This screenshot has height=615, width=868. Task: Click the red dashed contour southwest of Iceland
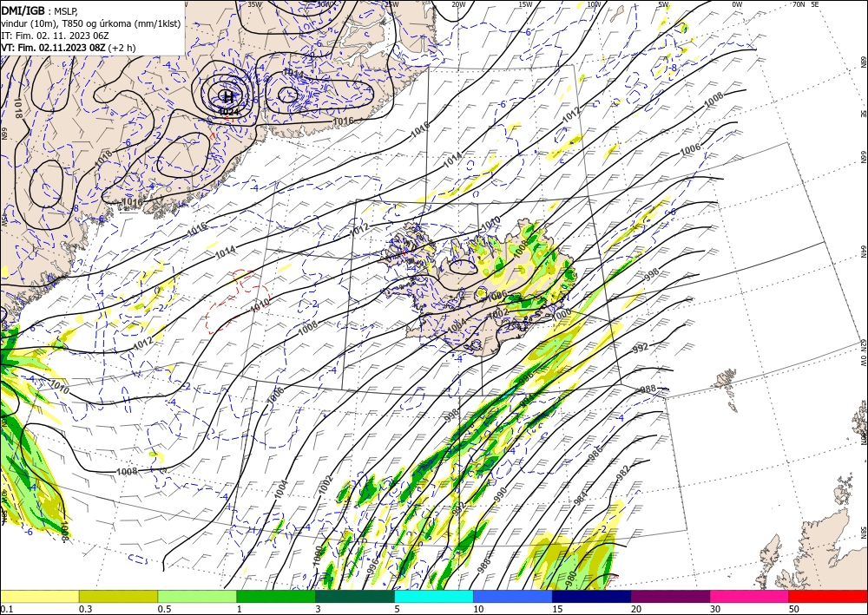click(237, 301)
